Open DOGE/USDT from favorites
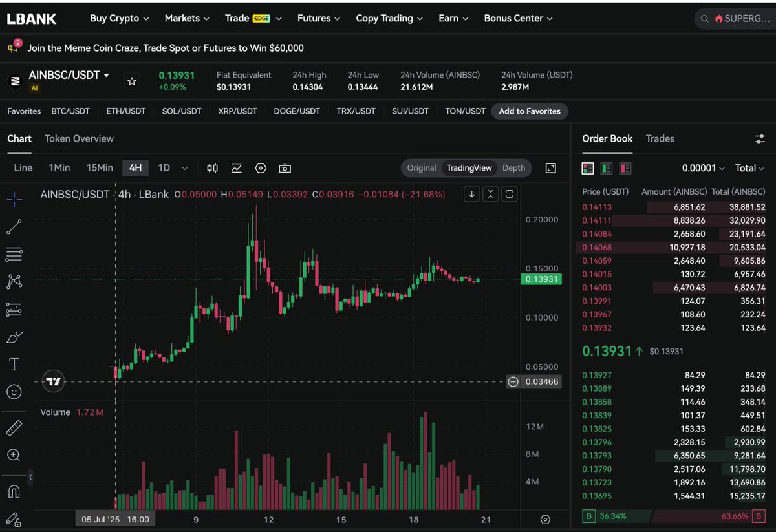This screenshot has height=532, width=776. tap(297, 111)
